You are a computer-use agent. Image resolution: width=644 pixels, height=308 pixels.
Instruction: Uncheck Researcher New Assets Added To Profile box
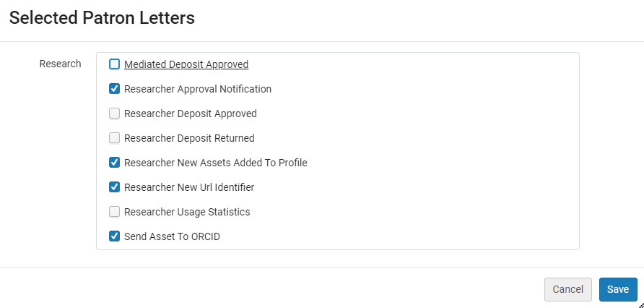click(x=115, y=163)
